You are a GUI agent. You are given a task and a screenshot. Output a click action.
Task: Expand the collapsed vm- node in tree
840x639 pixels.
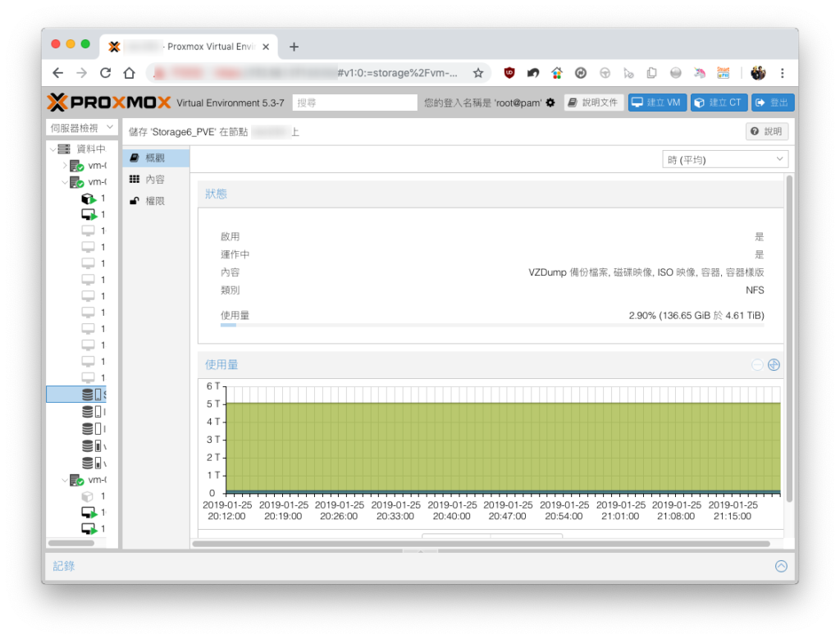point(65,166)
